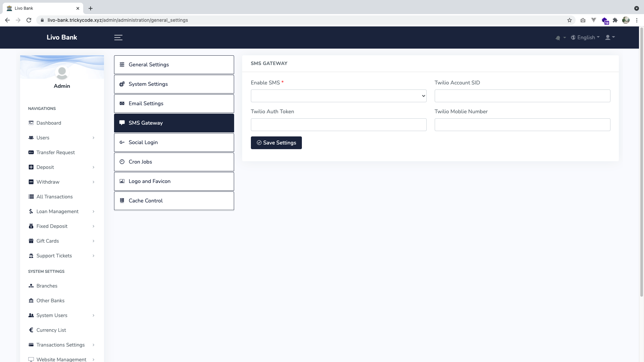644x362 pixels.
Task: Click the Branches hierarchy icon
Action: click(31, 286)
